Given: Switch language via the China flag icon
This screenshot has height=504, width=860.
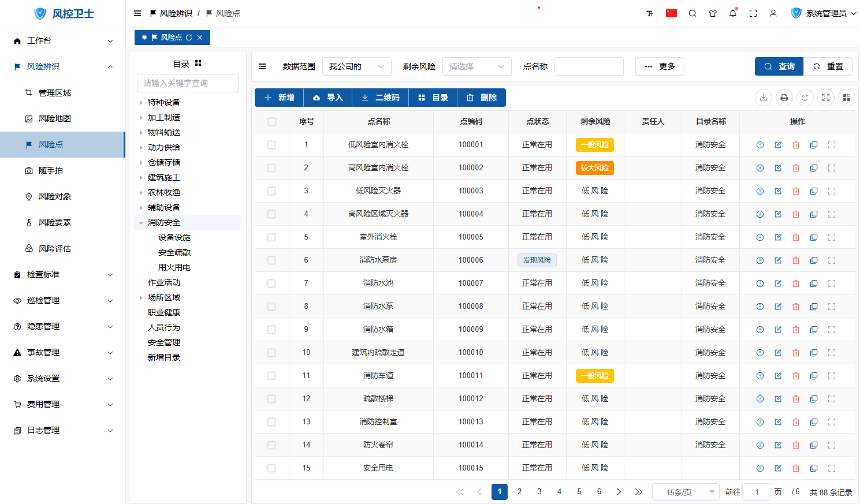Looking at the screenshot, I should tap(671, 13).
